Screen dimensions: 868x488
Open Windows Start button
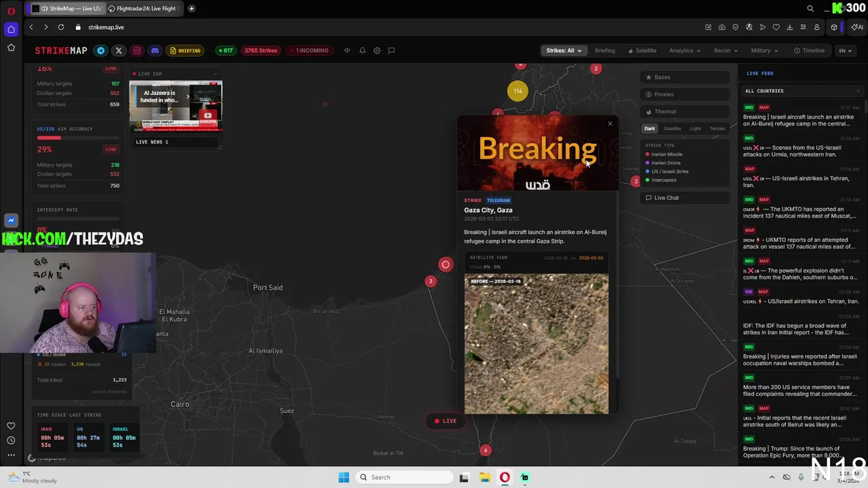point(344,477)
